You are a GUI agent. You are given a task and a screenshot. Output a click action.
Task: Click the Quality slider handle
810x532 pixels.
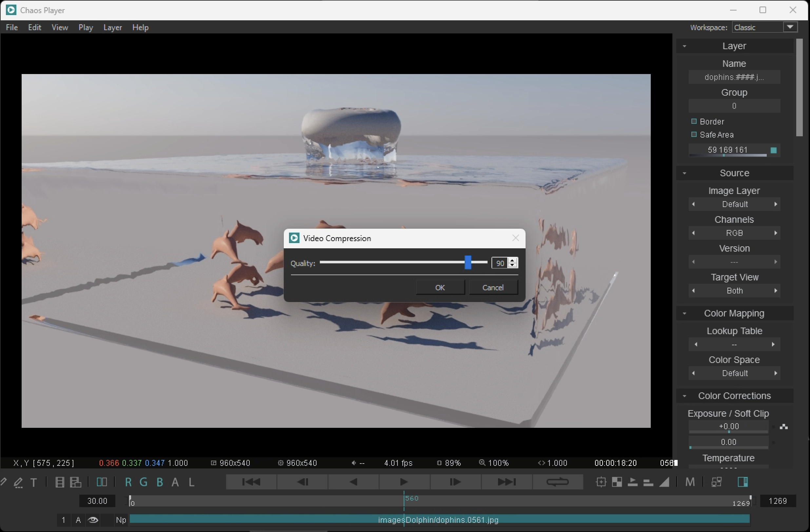(x=468, y=263)
